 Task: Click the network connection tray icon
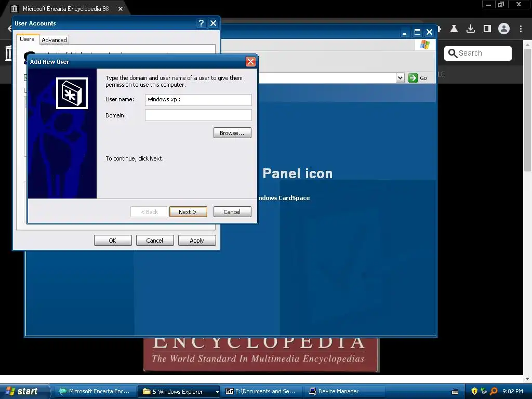(x=484, y=391)
